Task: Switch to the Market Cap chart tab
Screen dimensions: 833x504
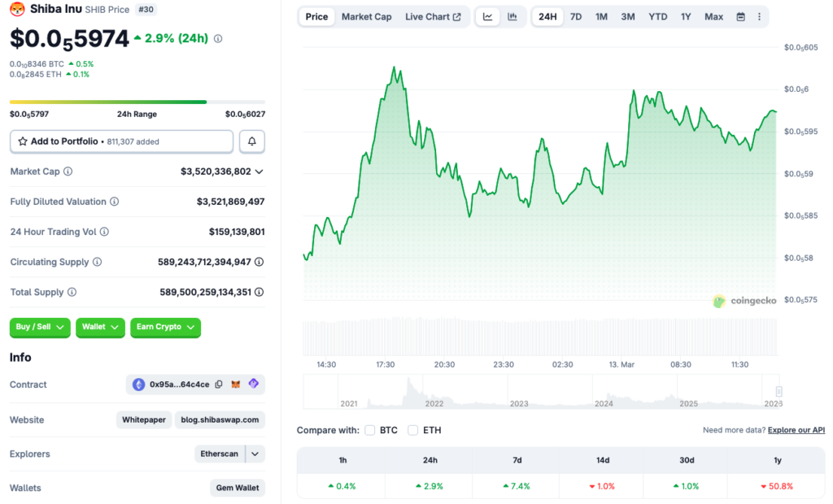Action: tap(366, 16)
